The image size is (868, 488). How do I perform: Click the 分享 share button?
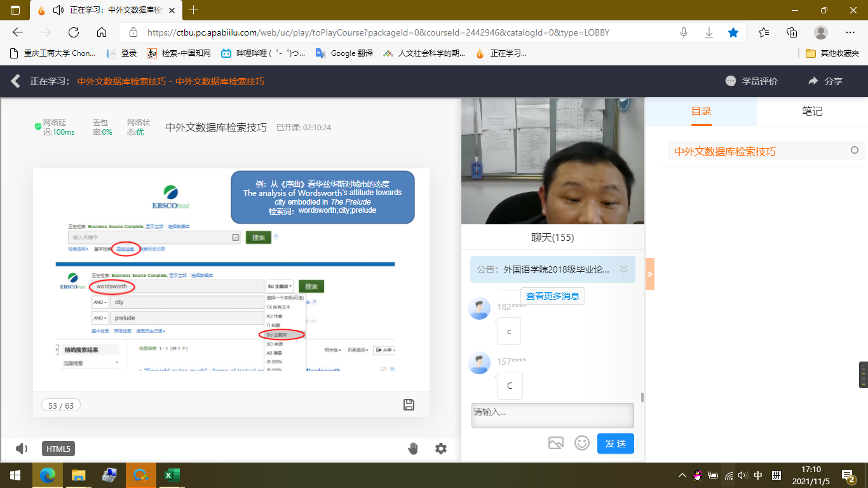tap(825, 81)
